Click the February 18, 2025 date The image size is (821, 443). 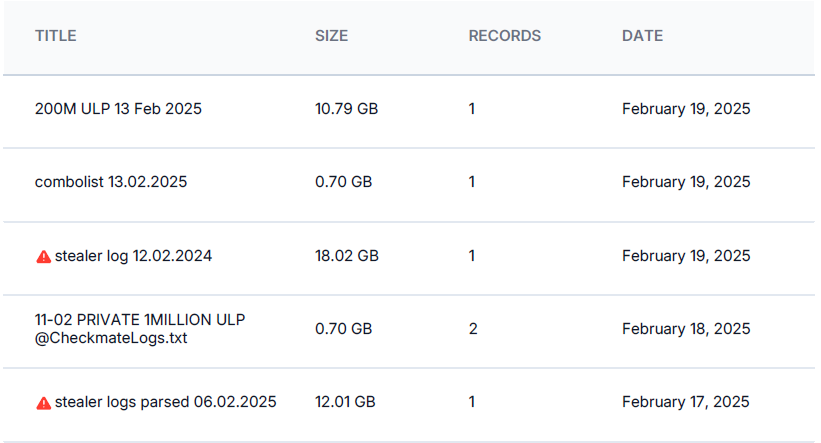pos(685,329)
